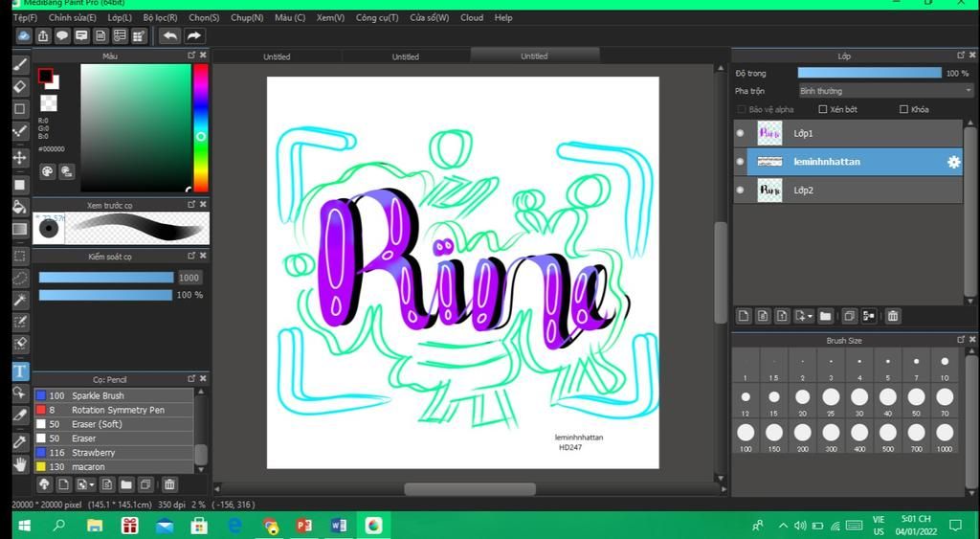Undock the Brush Size panel
980x539 pixels.
961,340
